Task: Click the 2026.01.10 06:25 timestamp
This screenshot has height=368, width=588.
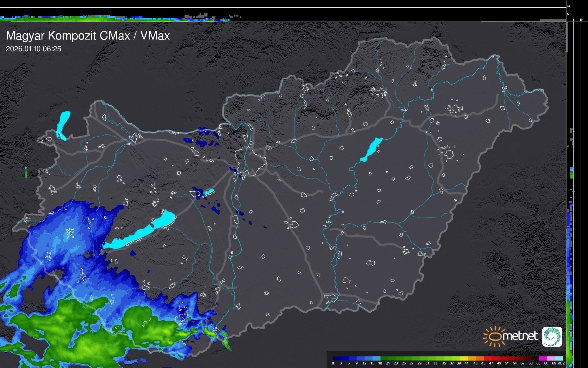Action: coord(34,49)
